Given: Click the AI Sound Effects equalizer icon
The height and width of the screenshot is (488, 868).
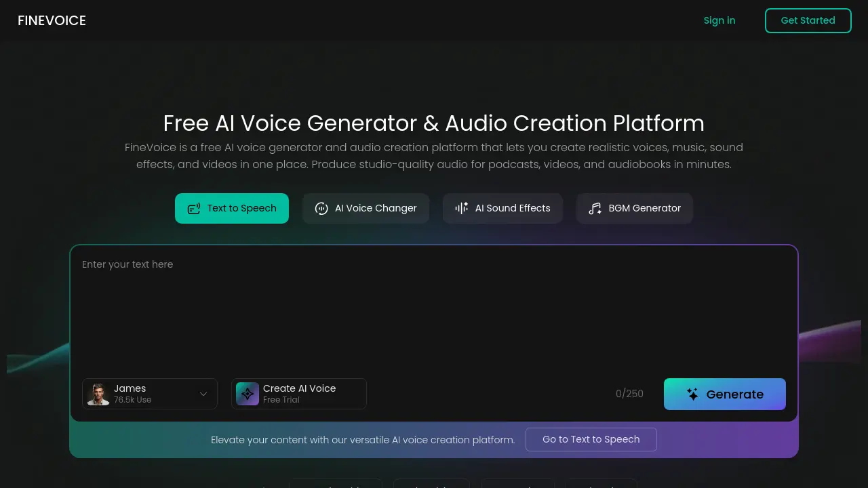Looking at the screenshot, I should [461, 208].
